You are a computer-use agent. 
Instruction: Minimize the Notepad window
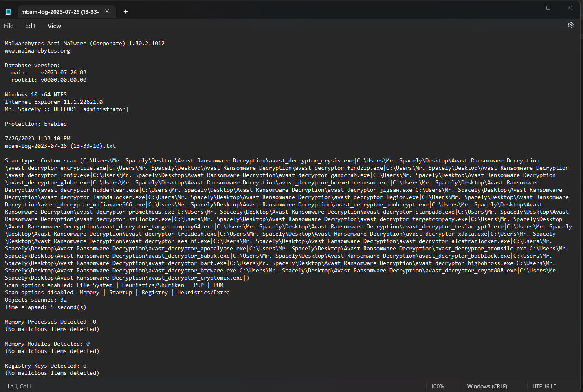point(528,8)
